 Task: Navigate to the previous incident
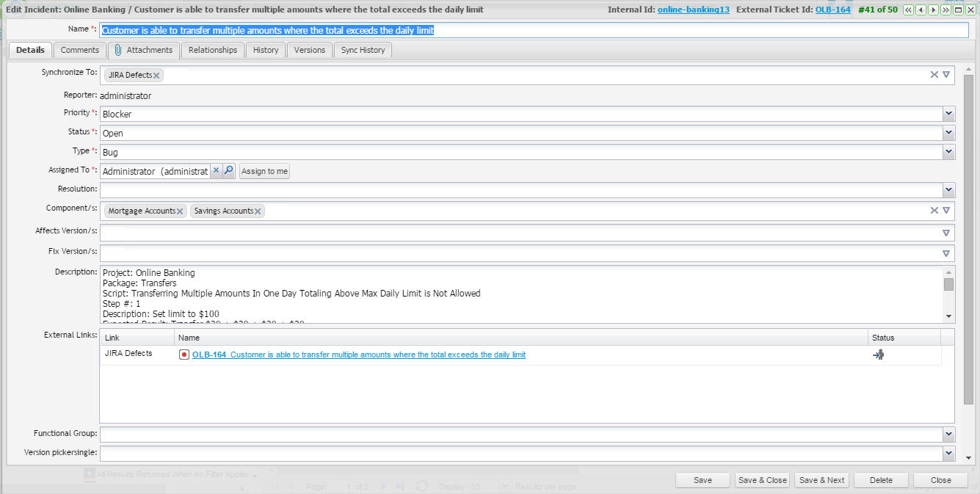pos(921,10)
